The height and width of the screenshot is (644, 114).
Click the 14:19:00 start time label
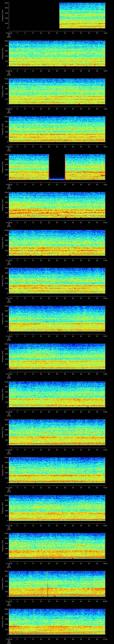coord(9,601)
